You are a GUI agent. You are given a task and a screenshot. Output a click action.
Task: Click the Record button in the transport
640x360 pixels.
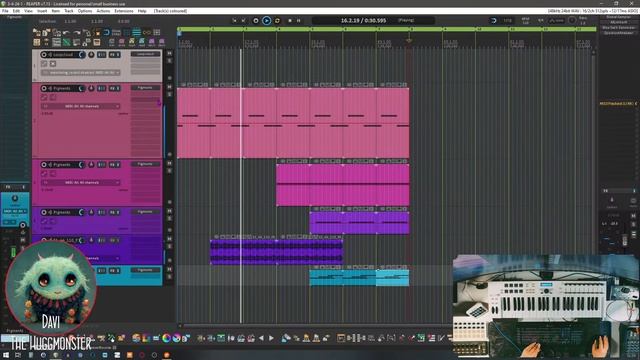pyautogui.click(x=256, y=20)
